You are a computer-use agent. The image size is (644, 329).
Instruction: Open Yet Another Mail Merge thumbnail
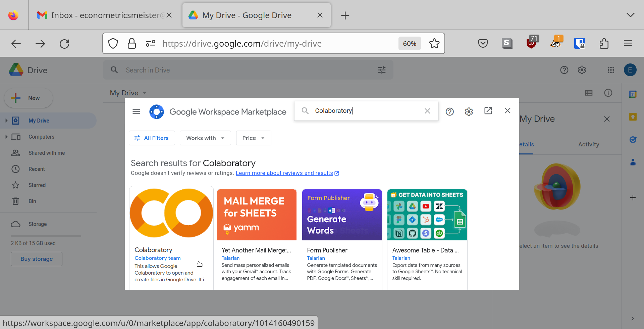(x=257, y=215)
